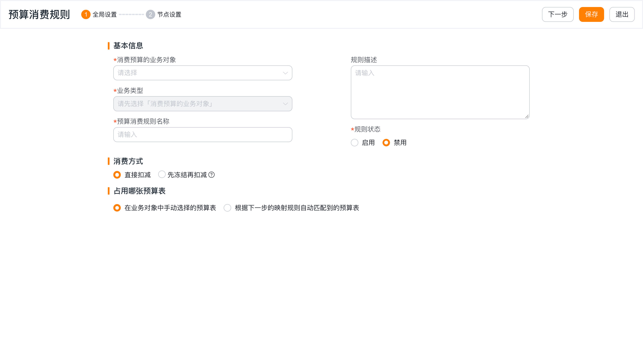
Task: Select the 禁用 rule status radio
Action: (x=386, y=143)
